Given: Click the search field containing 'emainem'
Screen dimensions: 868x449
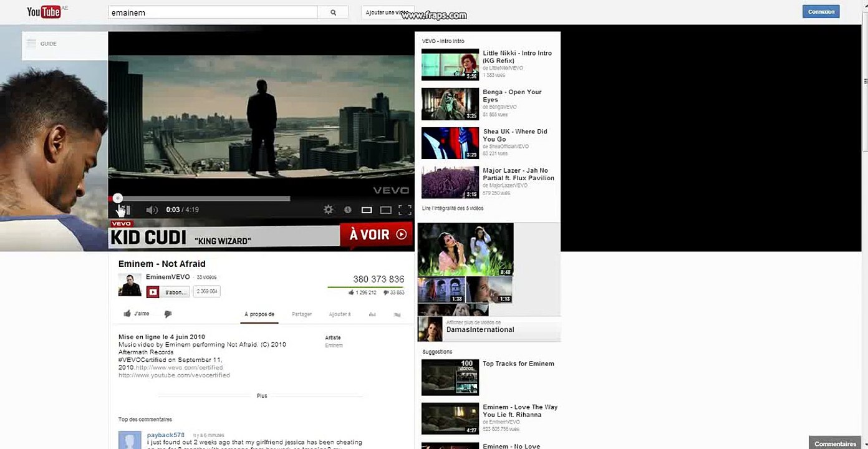Looking at the screenshot, I should pyautogui.click(x=213, y=12).
